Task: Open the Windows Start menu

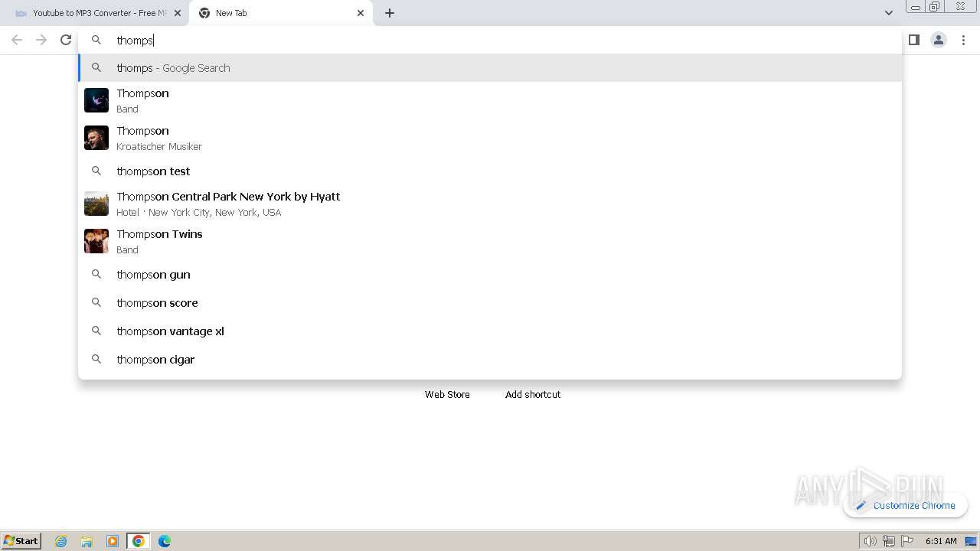Action: click(x=21, y=541)
